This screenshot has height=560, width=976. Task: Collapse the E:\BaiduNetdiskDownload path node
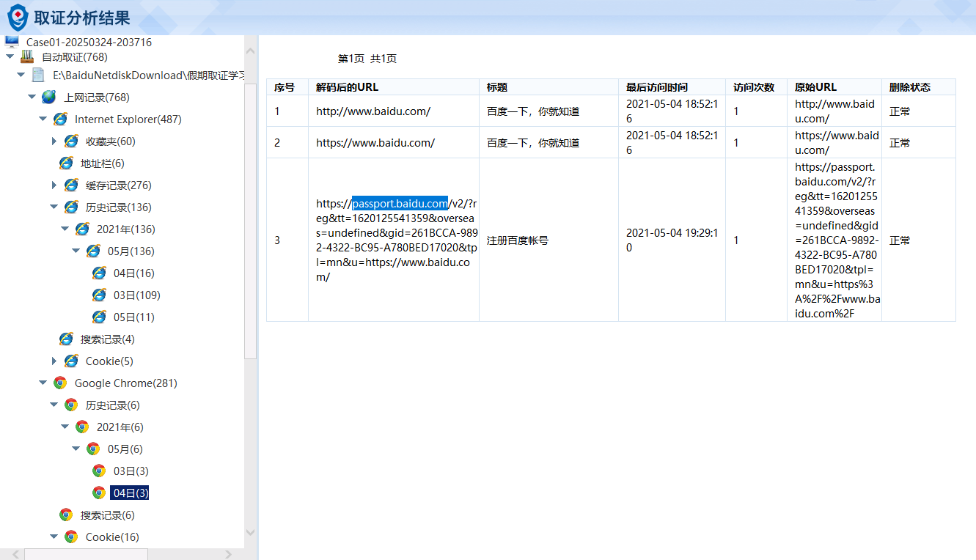coord(21,75)
